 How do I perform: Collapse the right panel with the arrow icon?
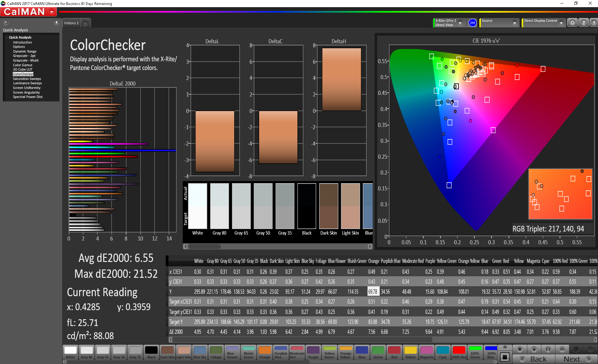pyautogui.click(x=594, y=23)
